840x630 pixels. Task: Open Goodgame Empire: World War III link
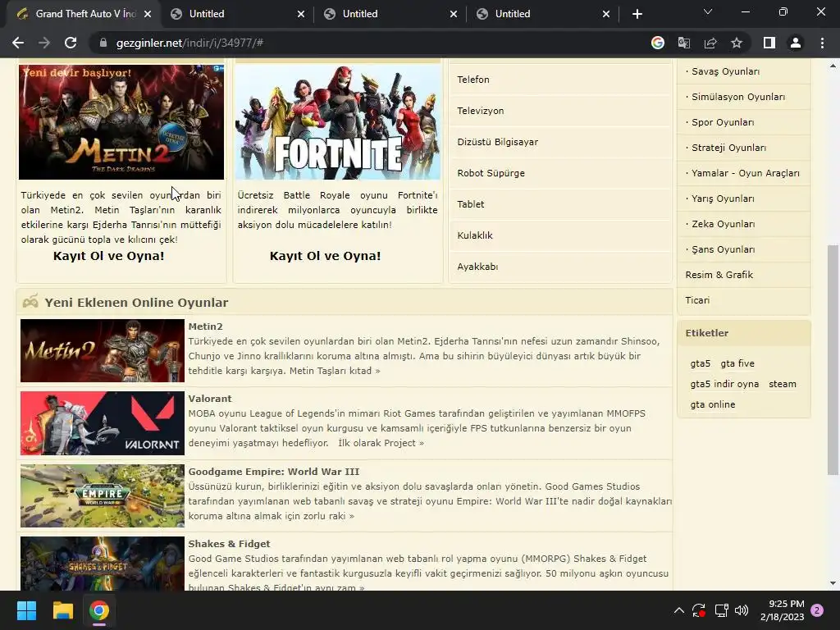tap(274, 472)
